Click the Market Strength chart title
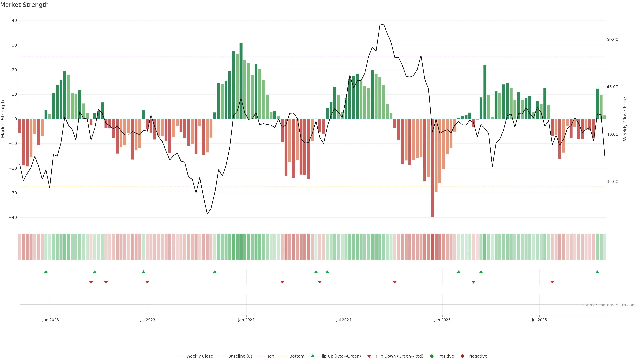Image resolution: width=644 pixels, height=362 pixels. click(x=24, y=5)
